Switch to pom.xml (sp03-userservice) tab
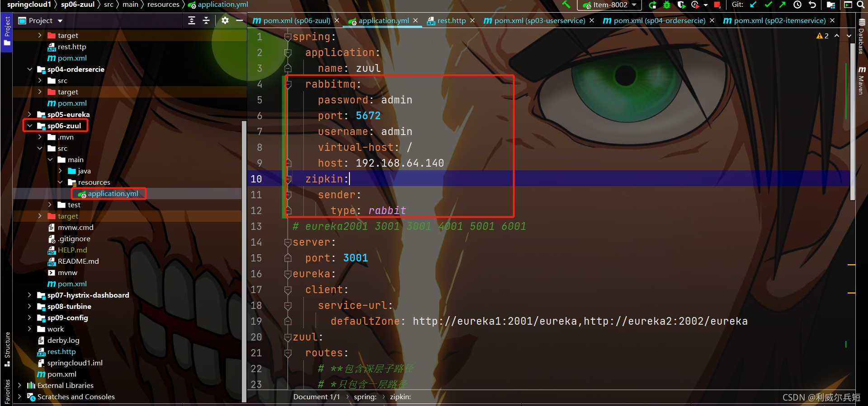Screen dimensions: 868x406 [x=534, y=20]
